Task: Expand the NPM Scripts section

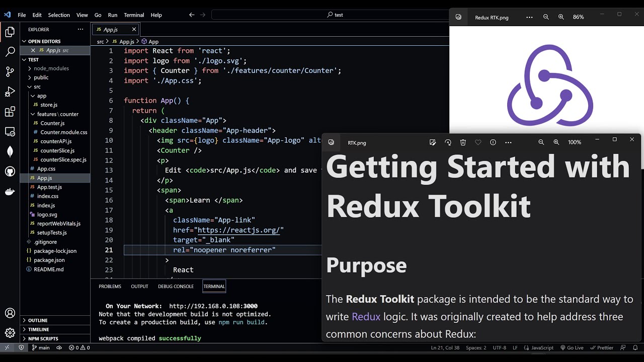Action: point(43,338)
